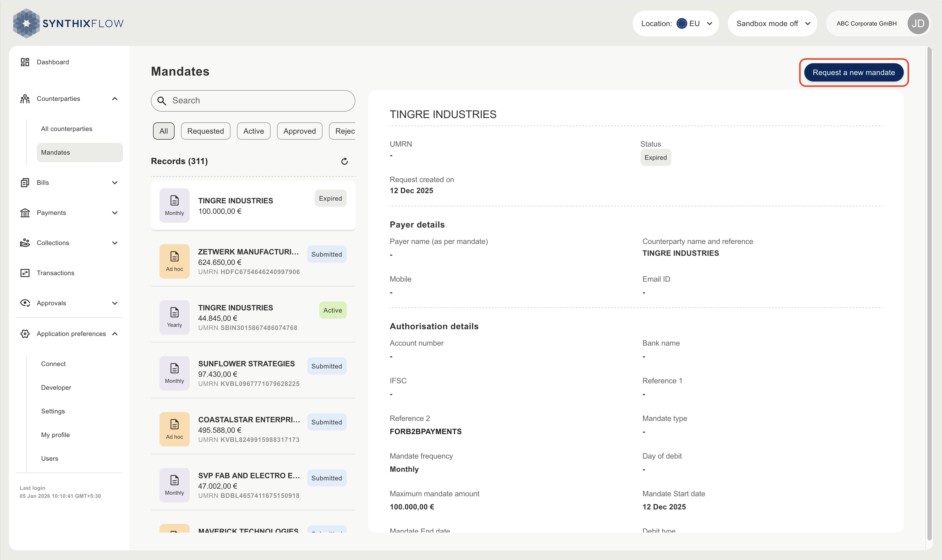942x560 pixels.
Task: Click the Transactions icon in sidebar
Action: pos(25,273)
